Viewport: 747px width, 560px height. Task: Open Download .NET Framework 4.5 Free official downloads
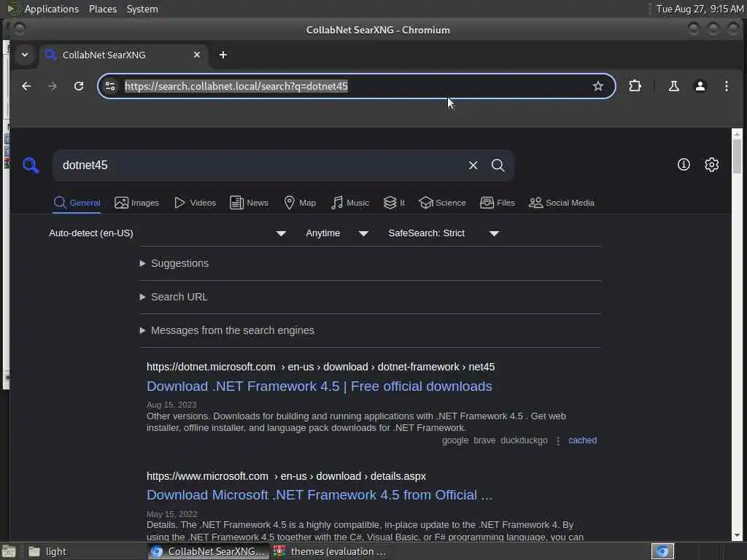pyautogui.click(x=320, y=386)
